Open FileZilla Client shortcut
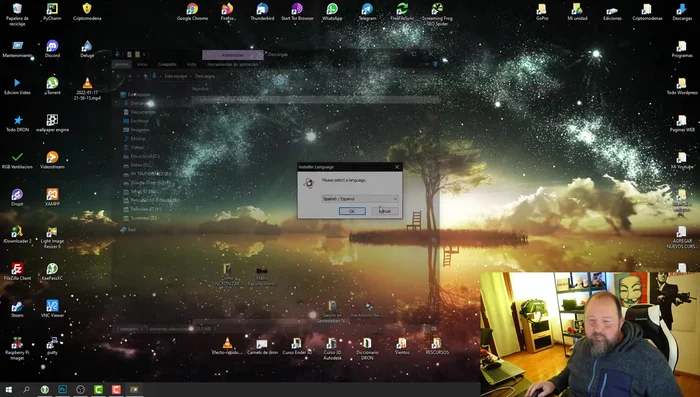 (17, 272)
